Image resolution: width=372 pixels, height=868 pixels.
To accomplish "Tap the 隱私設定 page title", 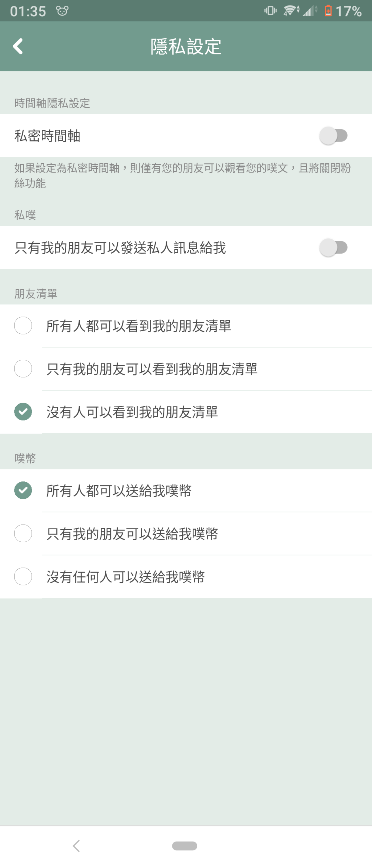I will [186, 46].
